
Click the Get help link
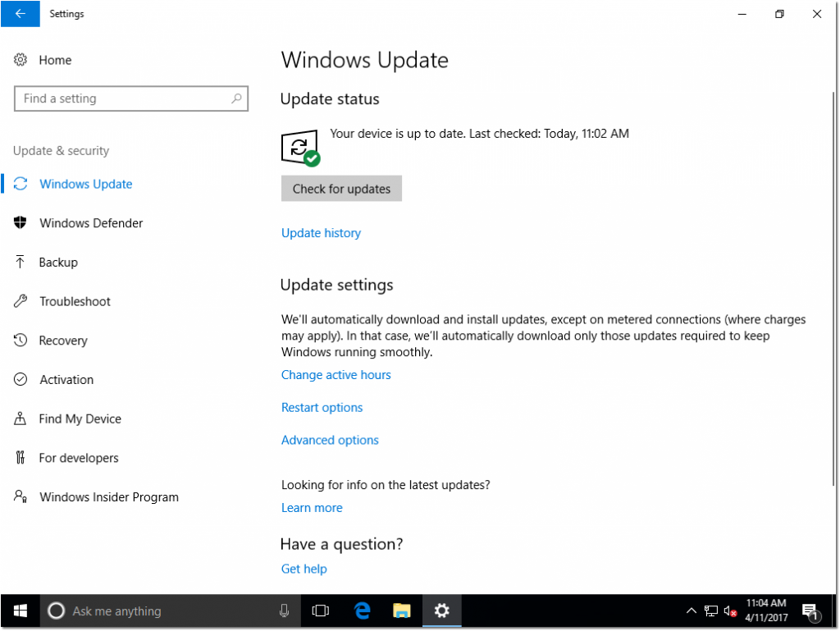tap(304, 569)
